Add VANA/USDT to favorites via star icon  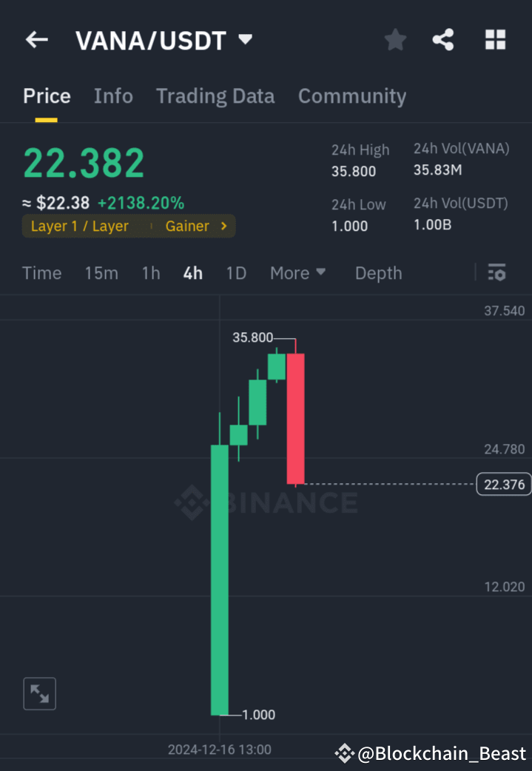(x=394, y=40)
